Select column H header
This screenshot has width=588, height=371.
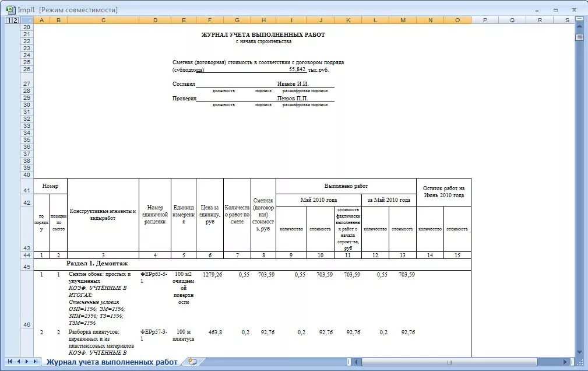click(x=263, y=20)
